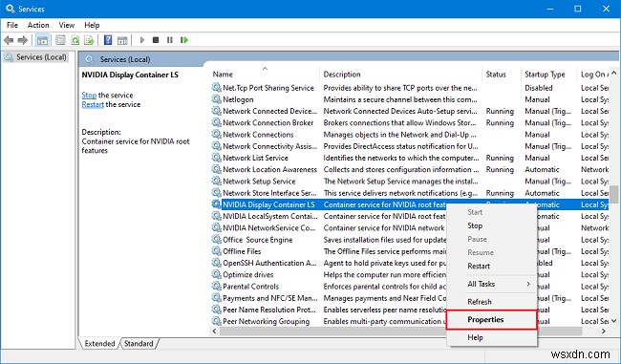Choose Properties in the context menu
Image resolution: width=621 pixels, height=364 pixels.
[485, 319]
